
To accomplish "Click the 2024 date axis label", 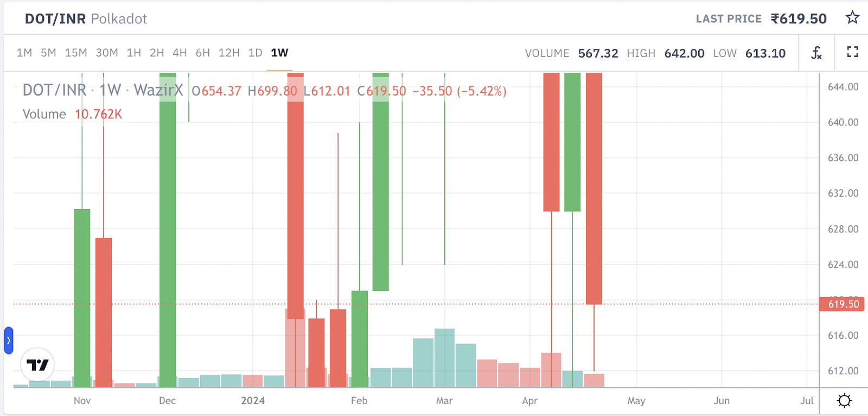I will pyautogui.click(x=253, y=401).
